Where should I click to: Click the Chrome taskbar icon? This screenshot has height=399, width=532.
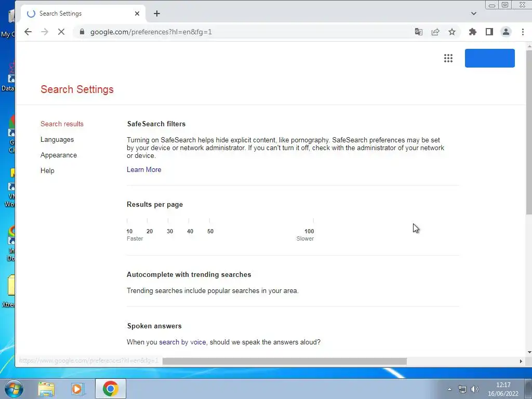pos(110,389)
